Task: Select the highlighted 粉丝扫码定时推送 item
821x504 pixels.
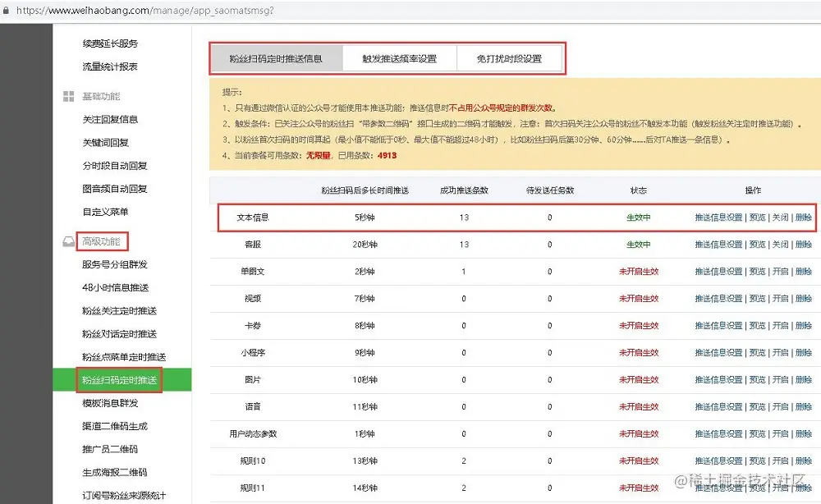Action: point(119,379)
